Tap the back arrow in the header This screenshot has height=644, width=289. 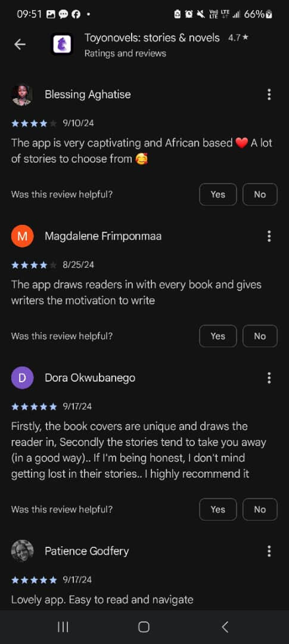click(20, 44)
